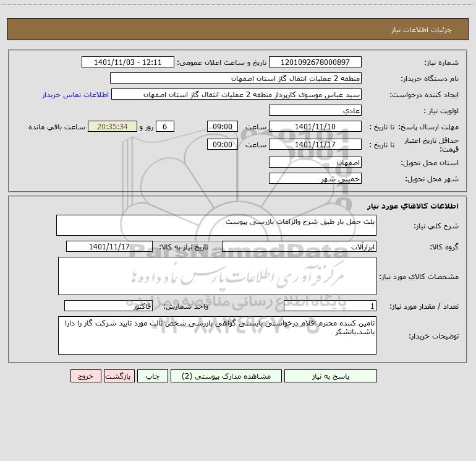Click the label واحد شمارش

[186, 307]
